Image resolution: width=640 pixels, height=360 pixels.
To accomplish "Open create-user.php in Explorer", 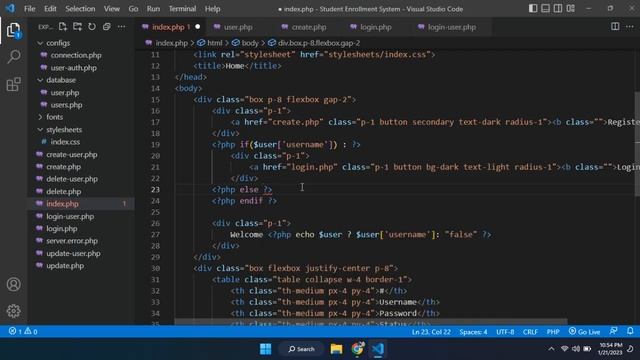I will pyautogui.click(x=71, y=154).
